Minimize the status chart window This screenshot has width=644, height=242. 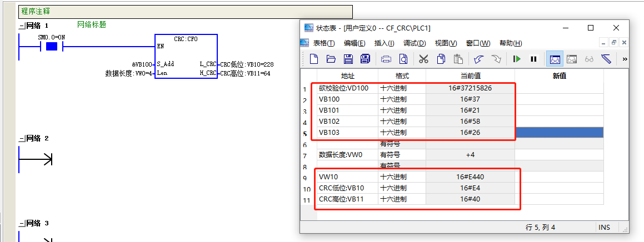(x=566, y=28)
